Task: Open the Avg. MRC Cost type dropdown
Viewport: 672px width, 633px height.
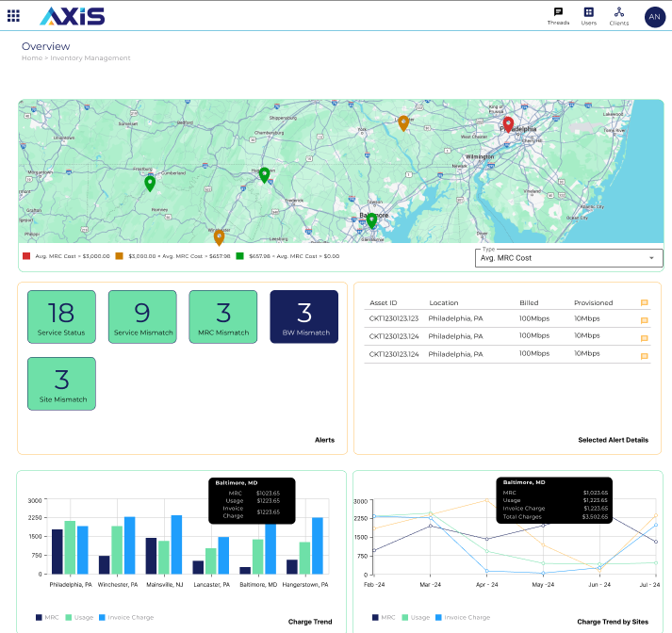Action: tap(568, 258)
